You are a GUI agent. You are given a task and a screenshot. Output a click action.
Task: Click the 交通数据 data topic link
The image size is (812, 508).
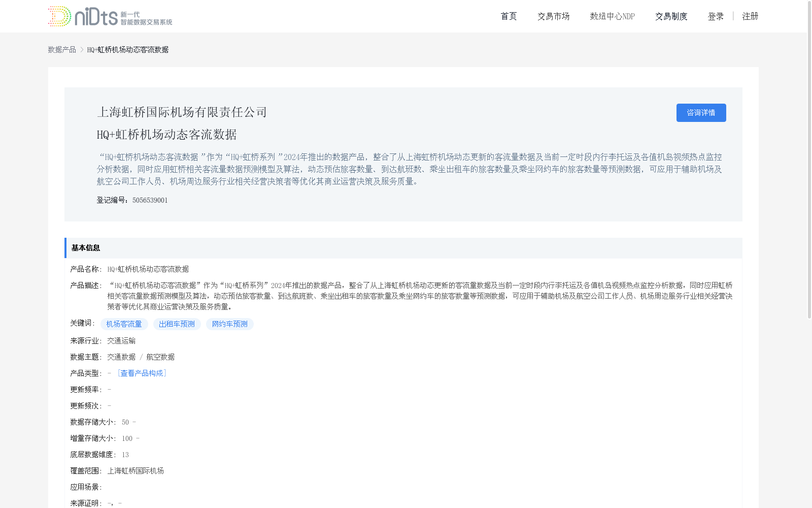(x=123, y=357)
